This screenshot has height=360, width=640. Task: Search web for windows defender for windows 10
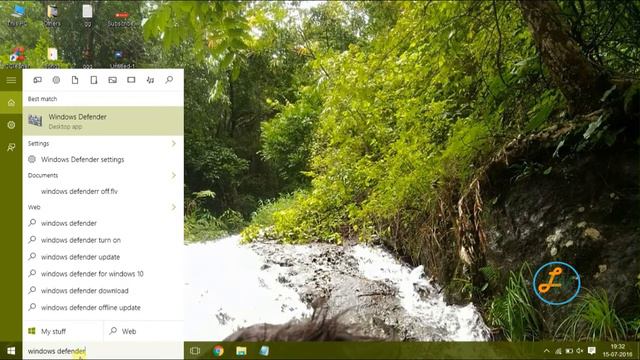[103, 274]
